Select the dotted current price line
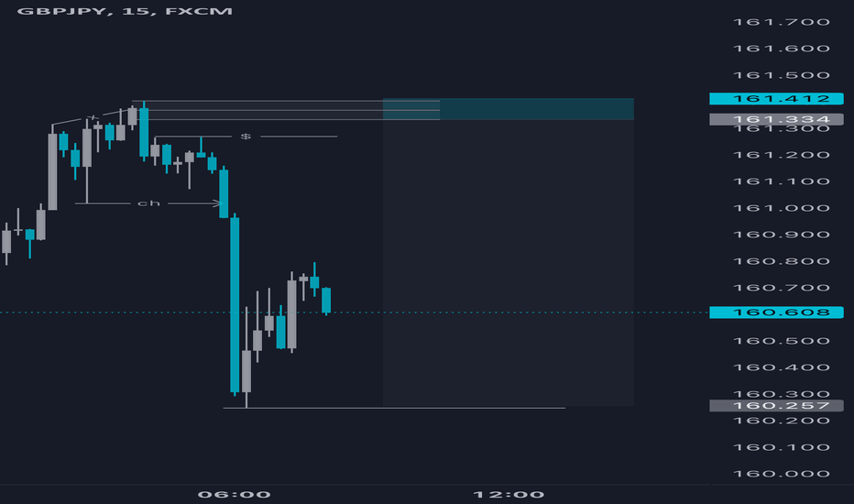The height and width of the screenshot is (504, 854). pos(354,312)
